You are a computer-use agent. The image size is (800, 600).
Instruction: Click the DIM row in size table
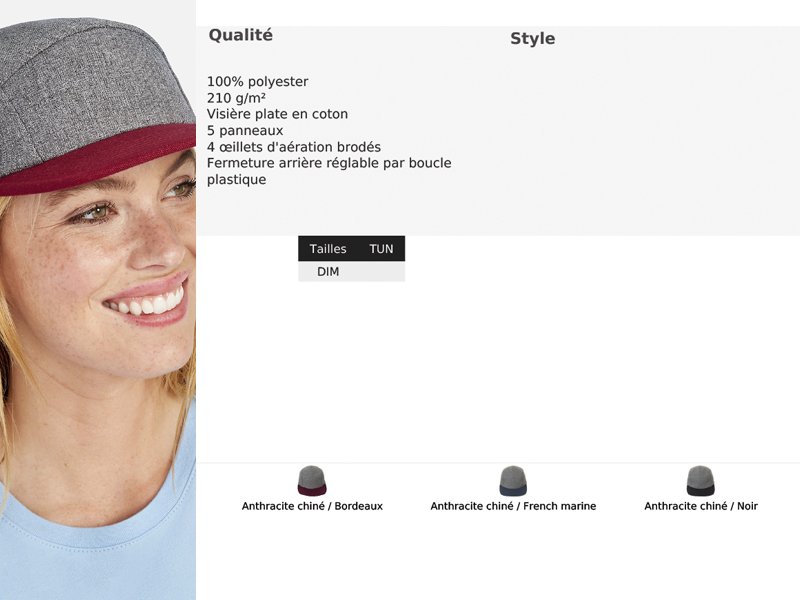(x=352, y=271)
